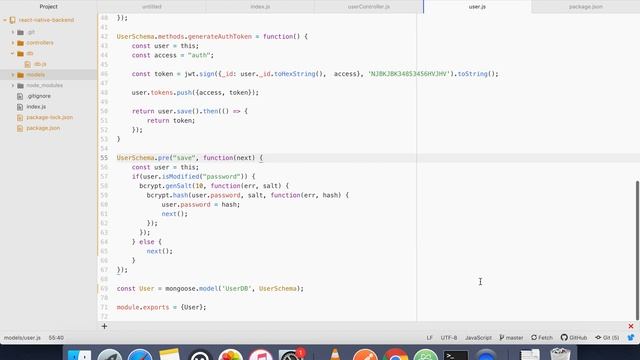This screenshot has height=360, width=640.
Task: Click the index.js file icon in tree
Action: click(x=20, y=107)
